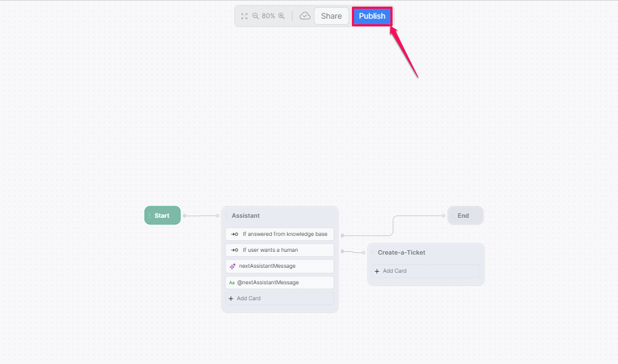The image size is (618, 364).
Task: Click the fit-to-screen expand icon
Action: coord(245,16)
